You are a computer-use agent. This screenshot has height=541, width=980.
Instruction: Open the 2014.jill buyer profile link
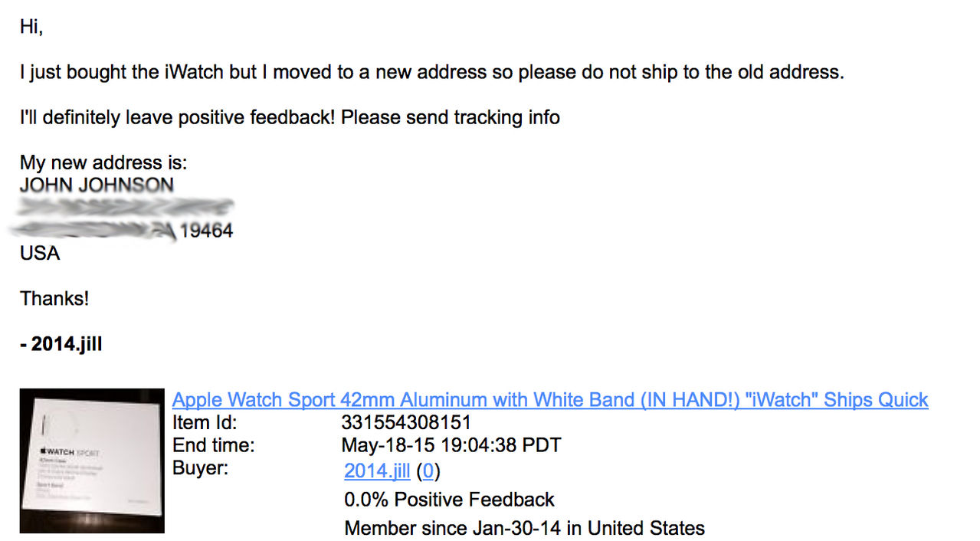tap(377, 471)
